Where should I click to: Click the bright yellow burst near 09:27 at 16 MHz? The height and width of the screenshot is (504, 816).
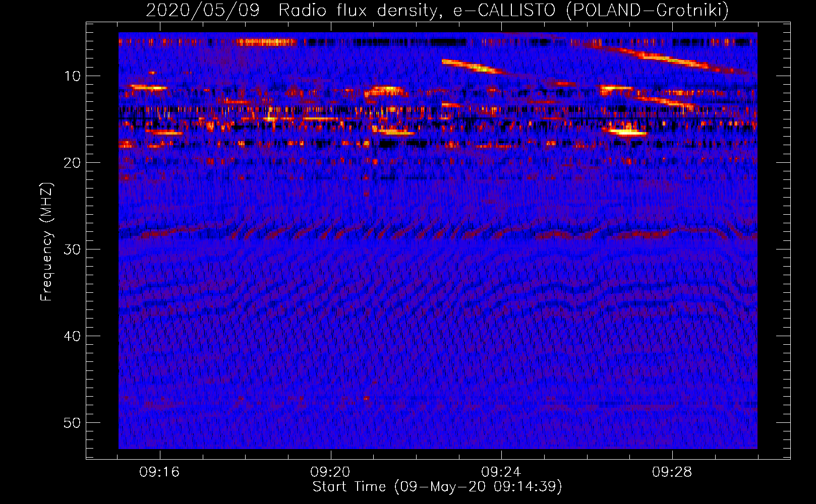pos(627,132)
